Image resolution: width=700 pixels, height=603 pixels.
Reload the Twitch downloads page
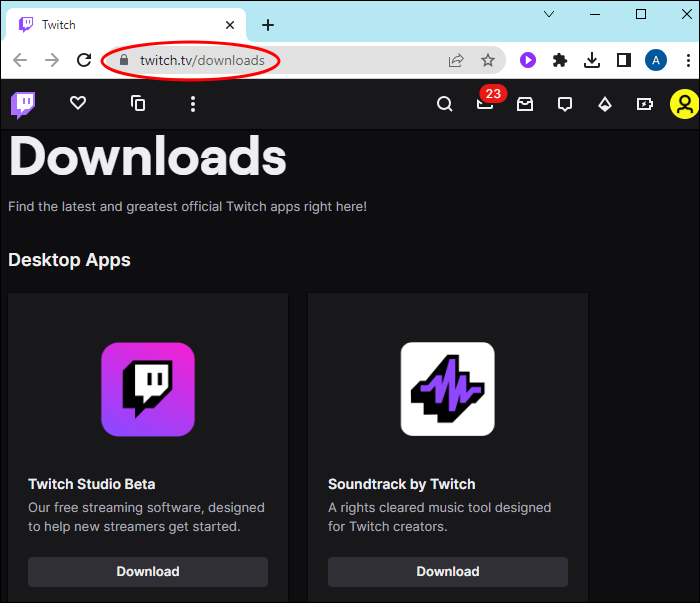pyautogui.click(x=84, y=60)
